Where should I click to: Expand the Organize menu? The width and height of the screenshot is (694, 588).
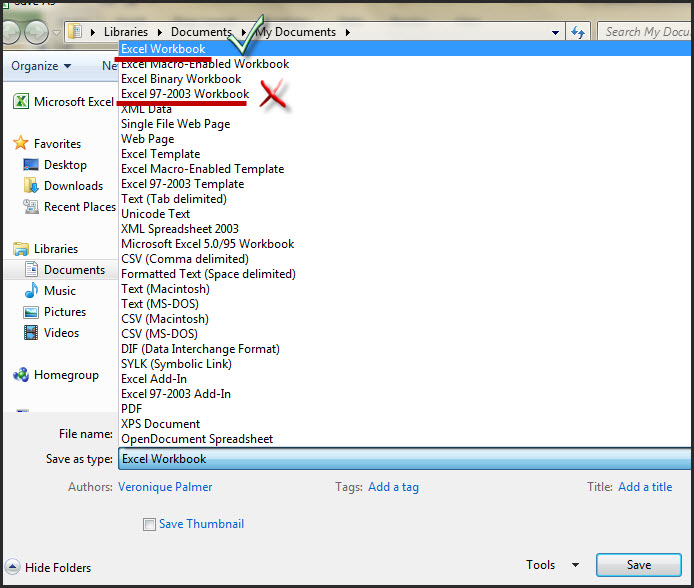coord(41,66)
